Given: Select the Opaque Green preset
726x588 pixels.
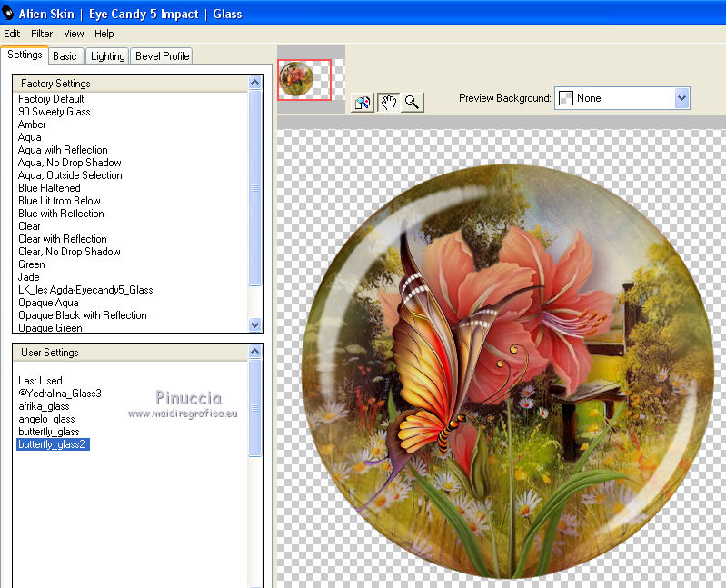Looking at the screenshot, I should click(50, 328).
